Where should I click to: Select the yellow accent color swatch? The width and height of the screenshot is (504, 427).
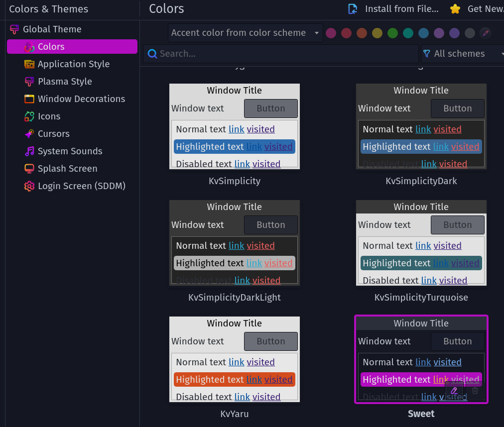378,33
